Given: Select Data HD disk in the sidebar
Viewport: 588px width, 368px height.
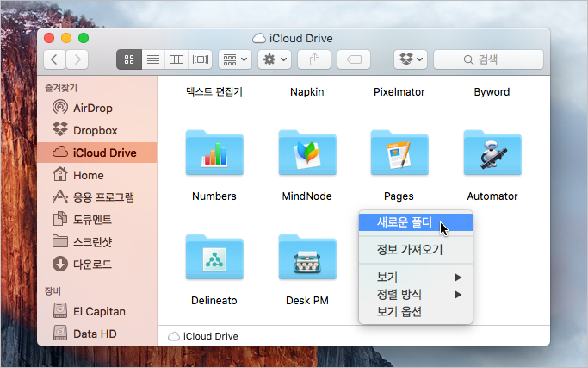Looking at the screenshot, I should click(97, 334).
